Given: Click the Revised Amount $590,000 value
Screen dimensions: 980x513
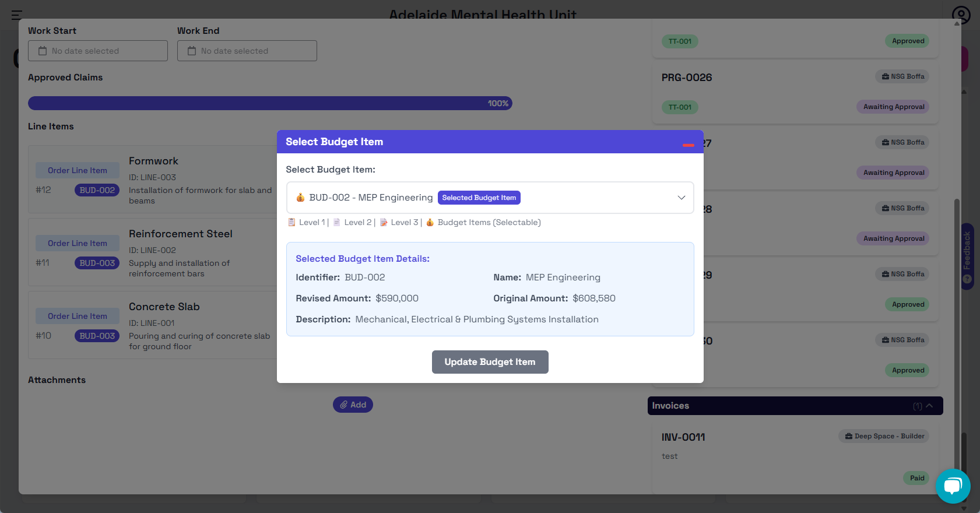Looking at the screenshot, I should point(397,298).
